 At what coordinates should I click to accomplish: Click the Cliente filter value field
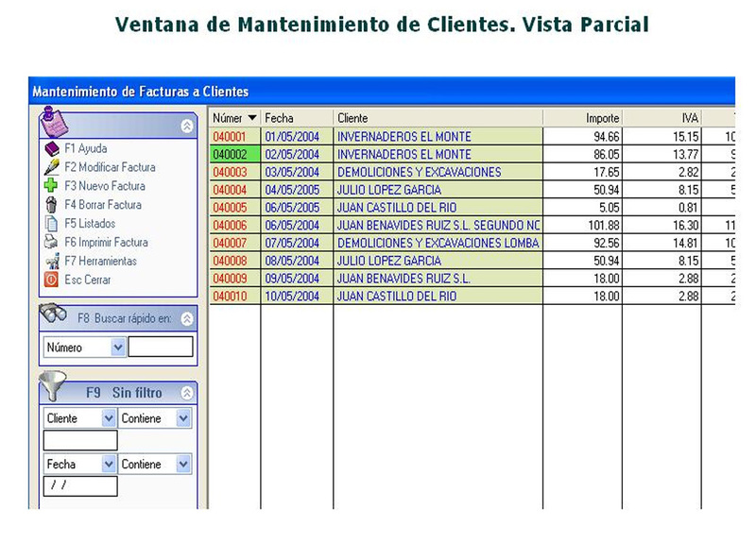pos(80,440)
